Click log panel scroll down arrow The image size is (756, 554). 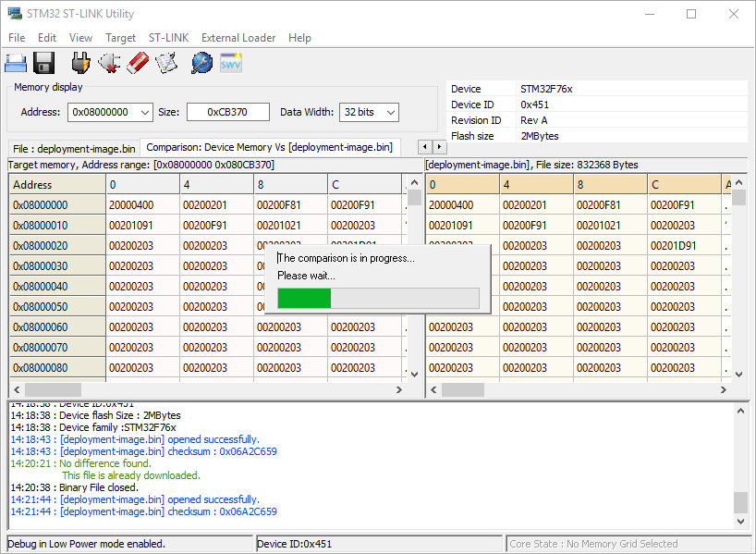click(x=740, y=521)
